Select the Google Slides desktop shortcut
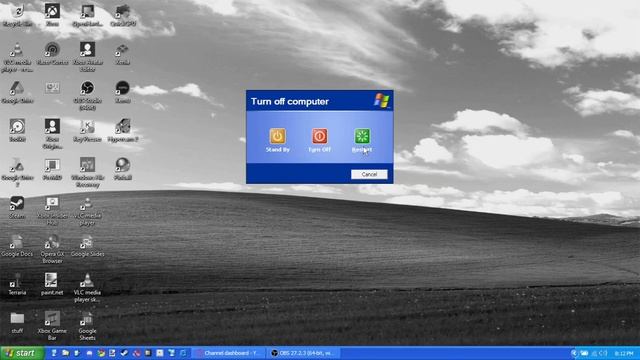The image size is (640, 360). click(x=87, y=245)
